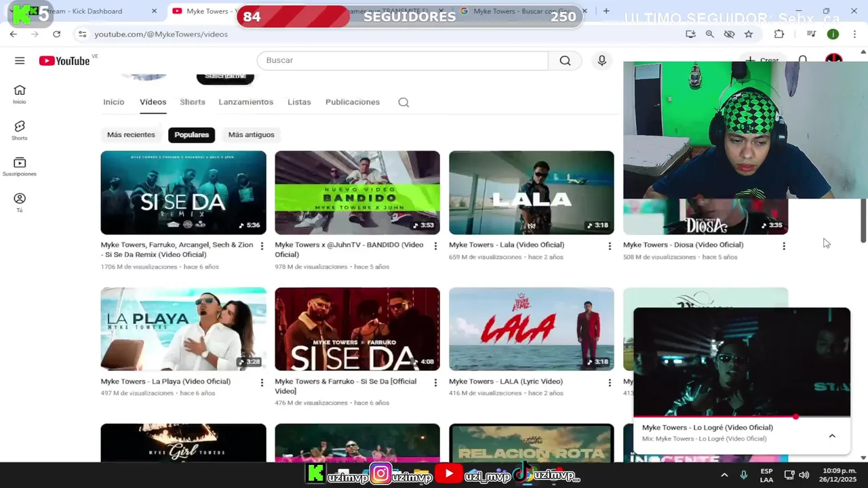Click the browser address bar URL
This screenshot has height=488, width=868.
point(161,34)
